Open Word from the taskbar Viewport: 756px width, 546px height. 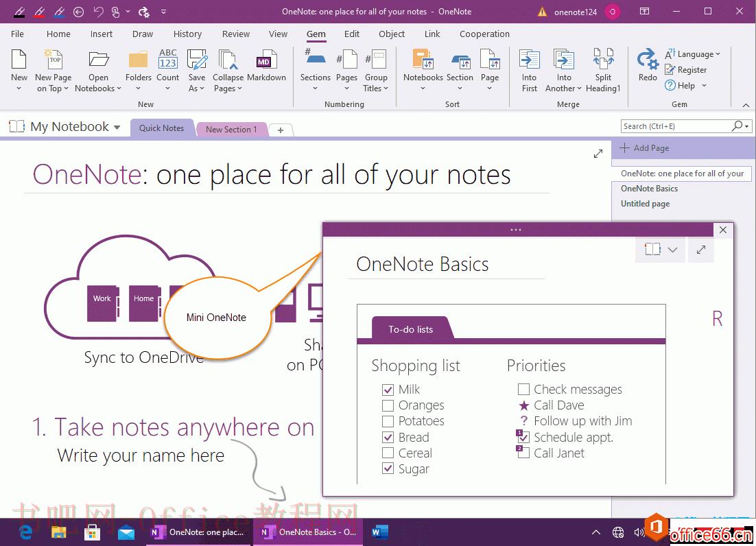click(379, 532)
